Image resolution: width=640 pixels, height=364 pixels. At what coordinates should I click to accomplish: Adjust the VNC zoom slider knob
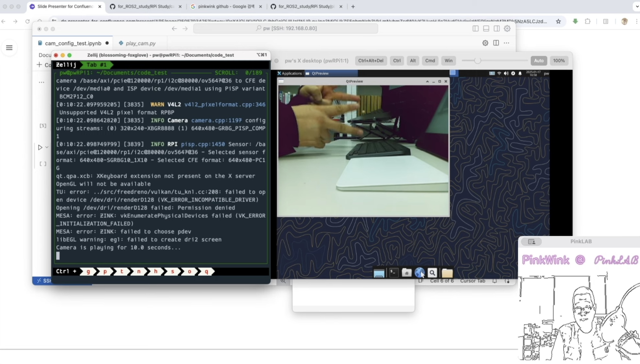(477, 61)
